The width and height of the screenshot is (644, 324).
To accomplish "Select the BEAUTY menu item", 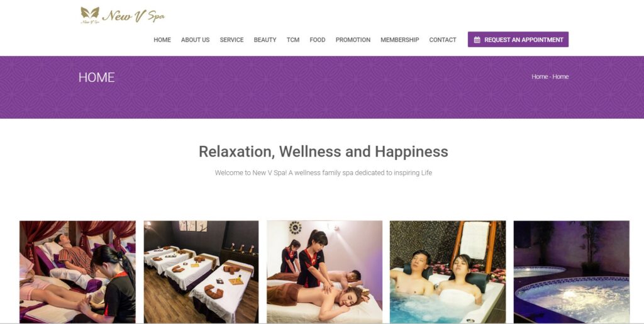I will (x=265, y=40).
